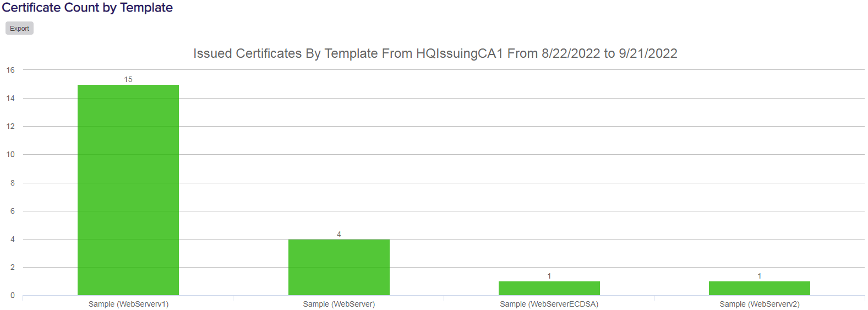This screenshot has width=868, height=310.
Task: Click the 12 tick on the vertical axis
Action: pyautogui.click(x=10, y=126)
